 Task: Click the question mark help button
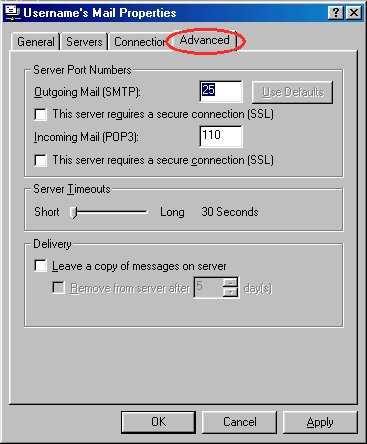pos(336,13)
